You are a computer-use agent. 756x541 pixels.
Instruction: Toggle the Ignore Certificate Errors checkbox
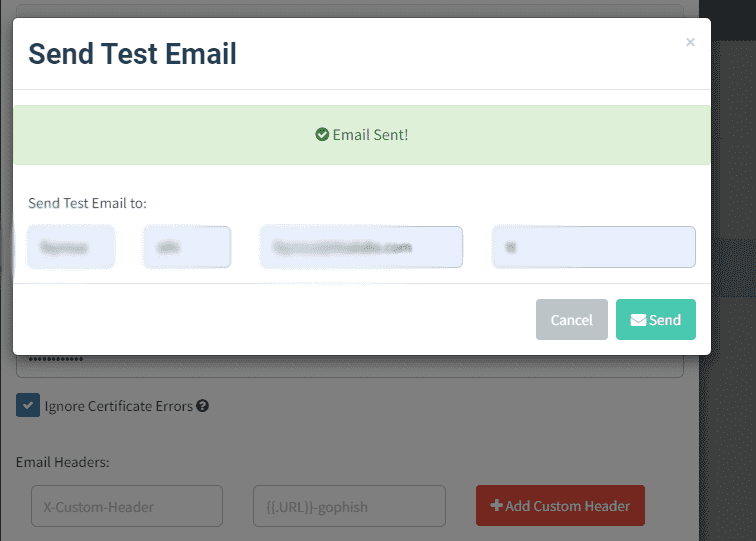coord(28,405)
